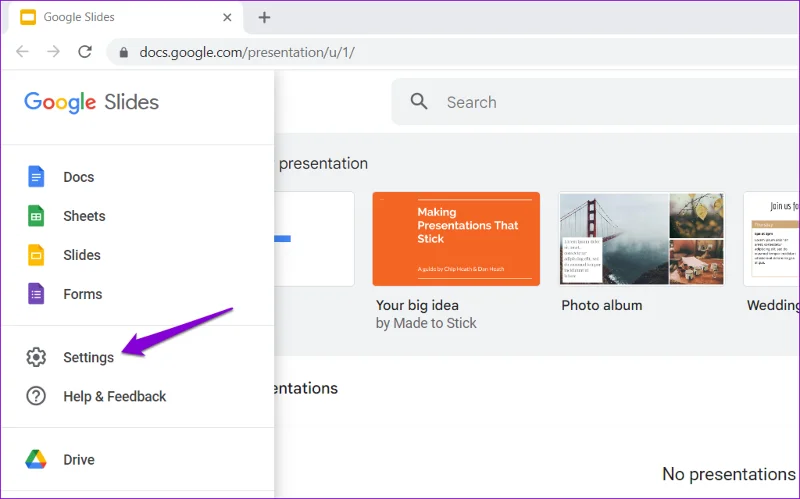Focus the Search input field

tap(595, 102)
